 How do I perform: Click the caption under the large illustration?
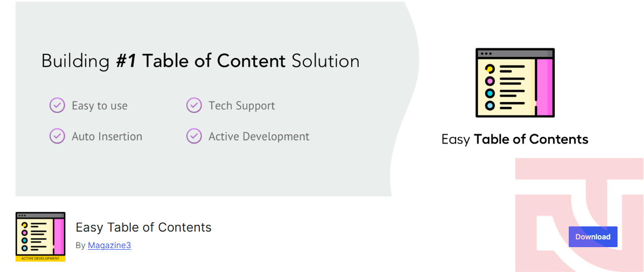point(515,139)
